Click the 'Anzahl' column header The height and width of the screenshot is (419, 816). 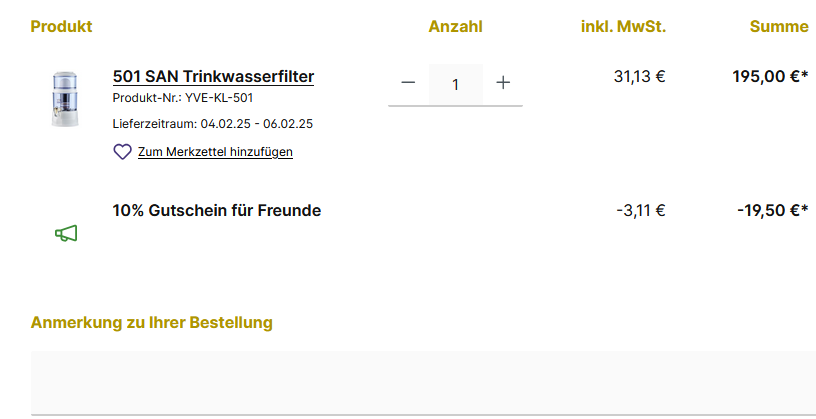click(455, 26)
